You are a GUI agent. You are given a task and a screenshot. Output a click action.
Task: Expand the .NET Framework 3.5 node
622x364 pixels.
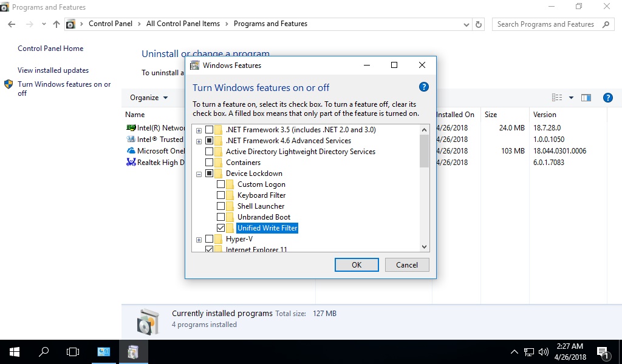pyautogui.click(x=199, y=130)
